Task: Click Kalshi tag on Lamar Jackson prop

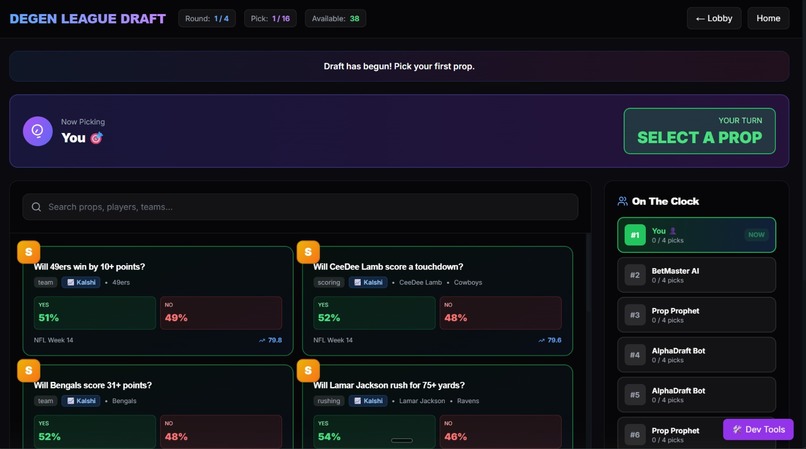Action: [368, 401]
